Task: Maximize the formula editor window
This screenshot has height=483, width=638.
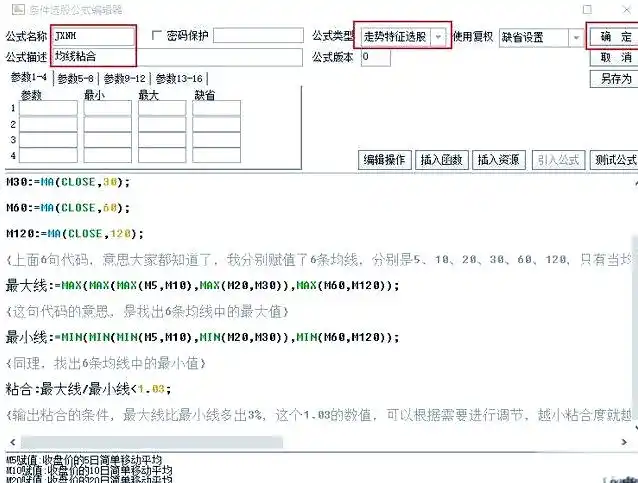Action: click(x=587, y=9)
